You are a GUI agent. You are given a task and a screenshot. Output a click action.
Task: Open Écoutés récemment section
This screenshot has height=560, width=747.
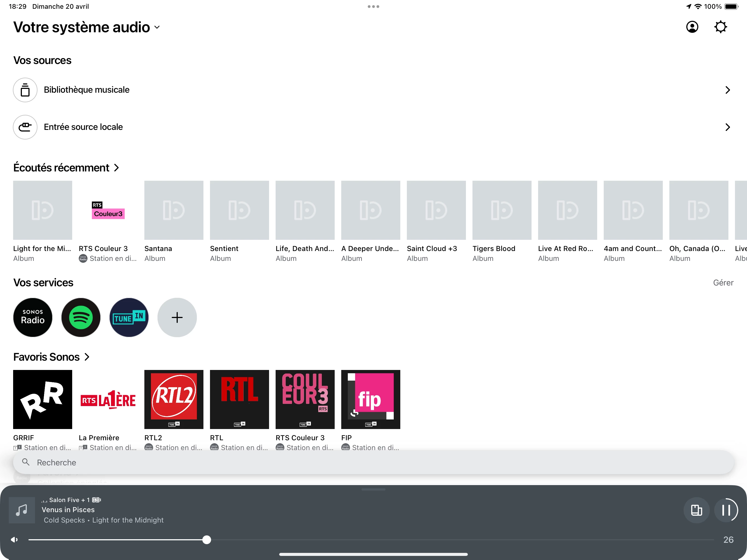click(66, 168)
